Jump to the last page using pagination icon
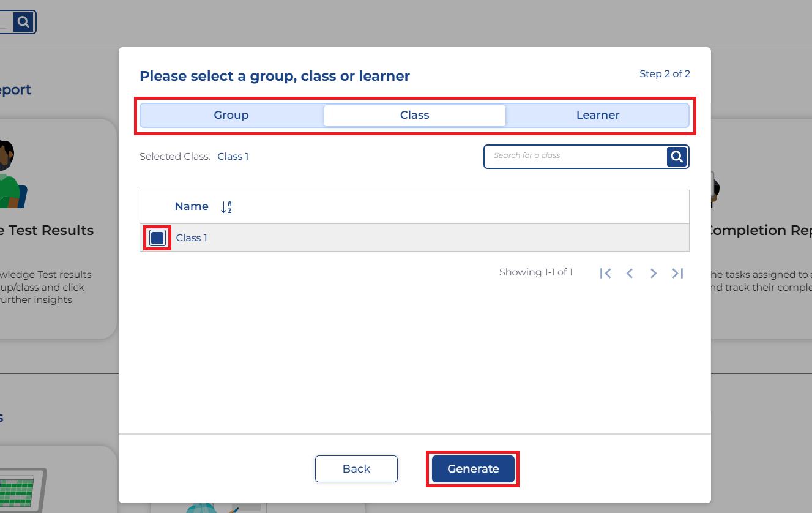 click(677, 273)
